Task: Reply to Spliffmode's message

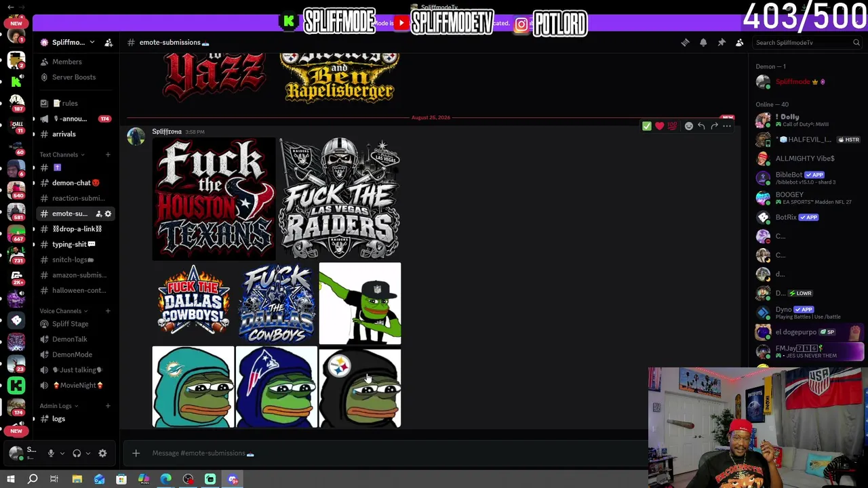Action: pos(702,126)
